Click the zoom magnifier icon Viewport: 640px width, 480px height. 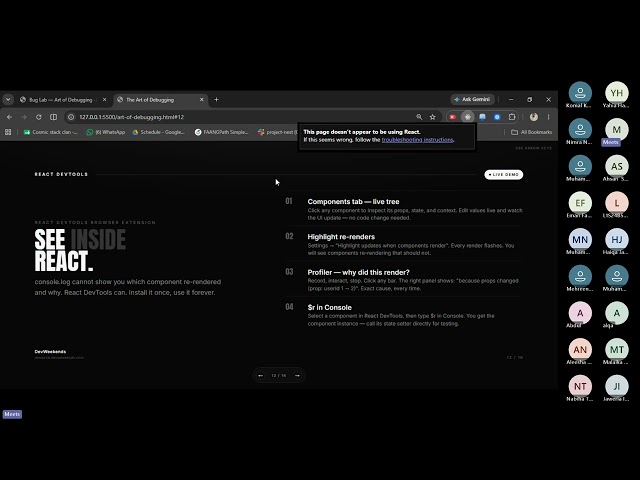419,117
